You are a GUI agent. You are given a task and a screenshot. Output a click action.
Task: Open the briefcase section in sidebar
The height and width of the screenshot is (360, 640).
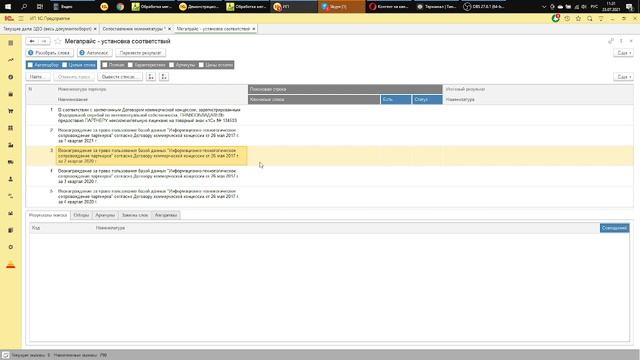11,94
